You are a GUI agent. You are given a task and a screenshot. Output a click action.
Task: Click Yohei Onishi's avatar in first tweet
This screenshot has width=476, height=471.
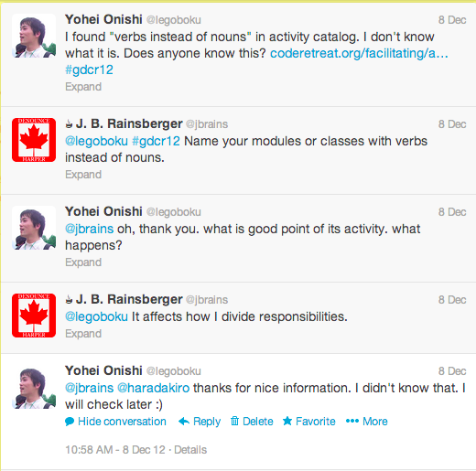tap(34, 36)
